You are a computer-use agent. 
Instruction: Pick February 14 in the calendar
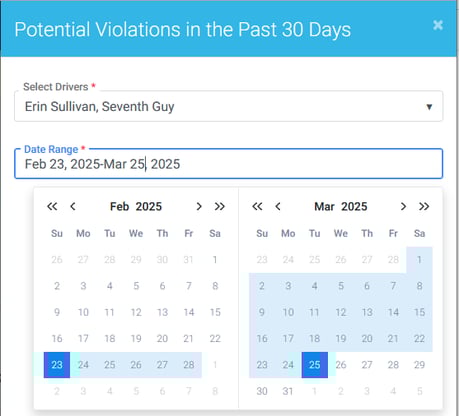(189, 312)
